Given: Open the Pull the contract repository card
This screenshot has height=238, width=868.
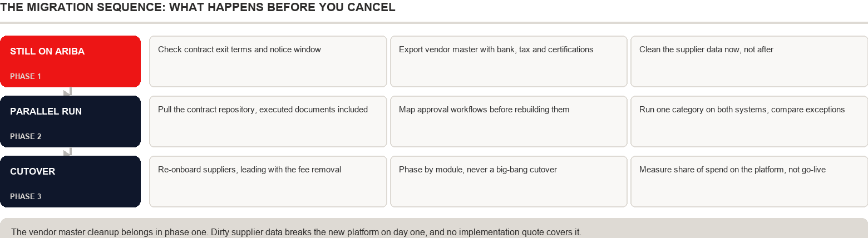Looking at the screenshot, I should tap(268, 122).
